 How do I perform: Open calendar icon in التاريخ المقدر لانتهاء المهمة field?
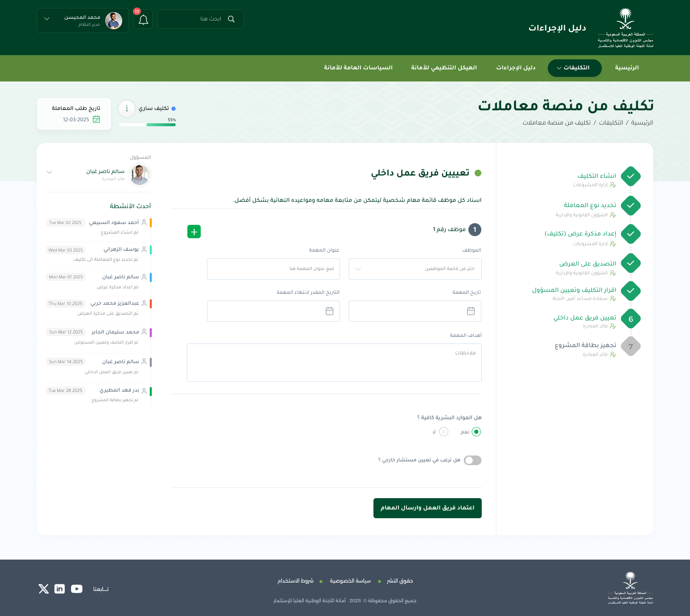330,311
